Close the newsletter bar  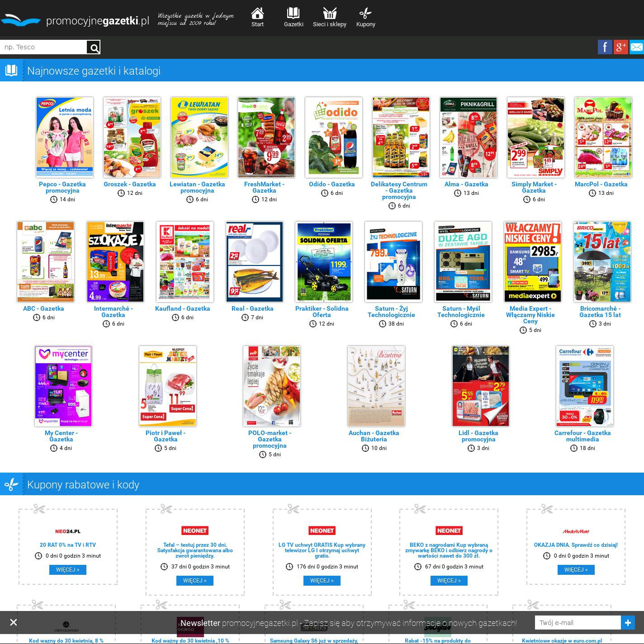[14, 622]
